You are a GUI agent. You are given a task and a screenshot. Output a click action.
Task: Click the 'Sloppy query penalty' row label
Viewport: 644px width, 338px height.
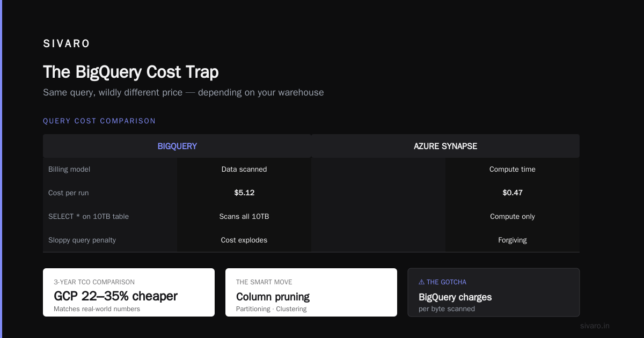pyautogui.click(x=82, y=240)
